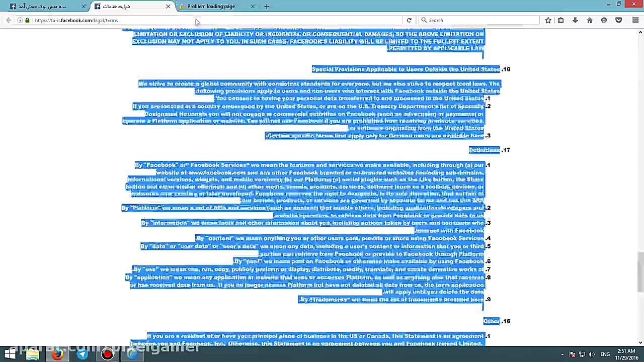Viewport: 644px width, 362px height.
Task: Click the line starting 'By "post" we mean'
Action: 359,261
